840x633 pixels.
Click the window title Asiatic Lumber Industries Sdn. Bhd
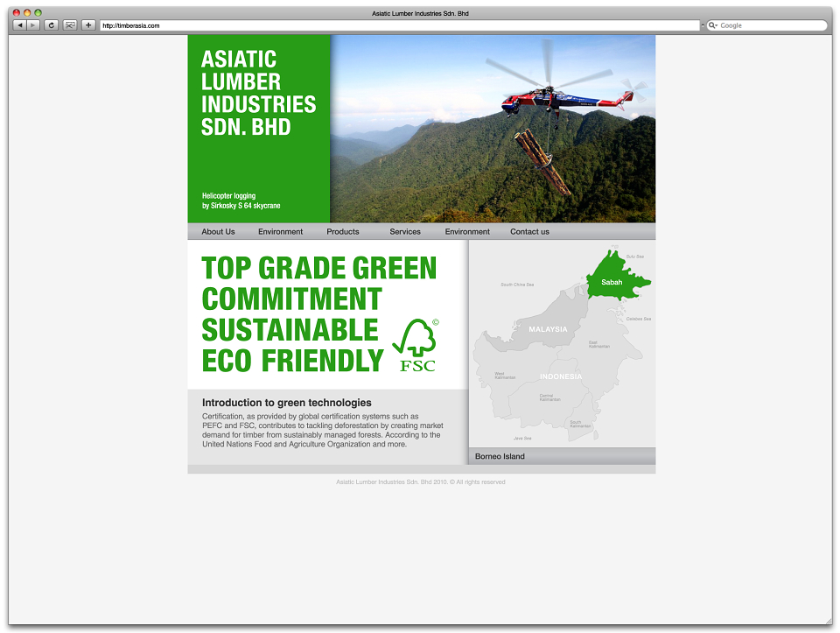tap(420, 13)
